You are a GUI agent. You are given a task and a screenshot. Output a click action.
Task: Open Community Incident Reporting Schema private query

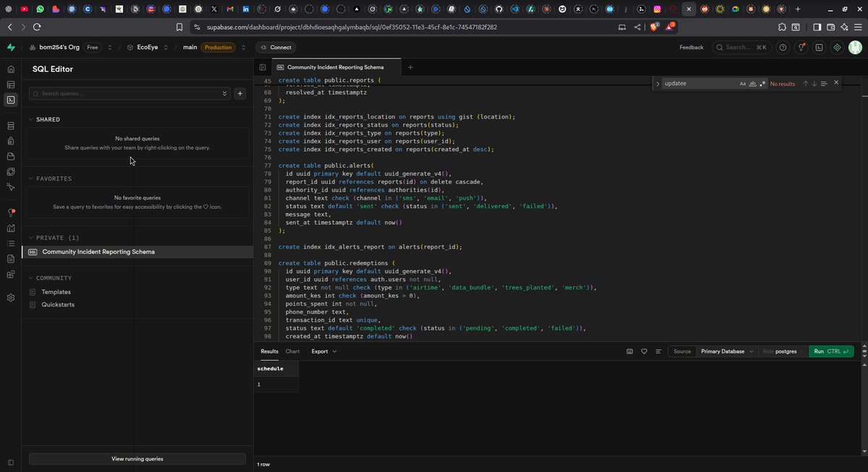[x=137, y=252]
